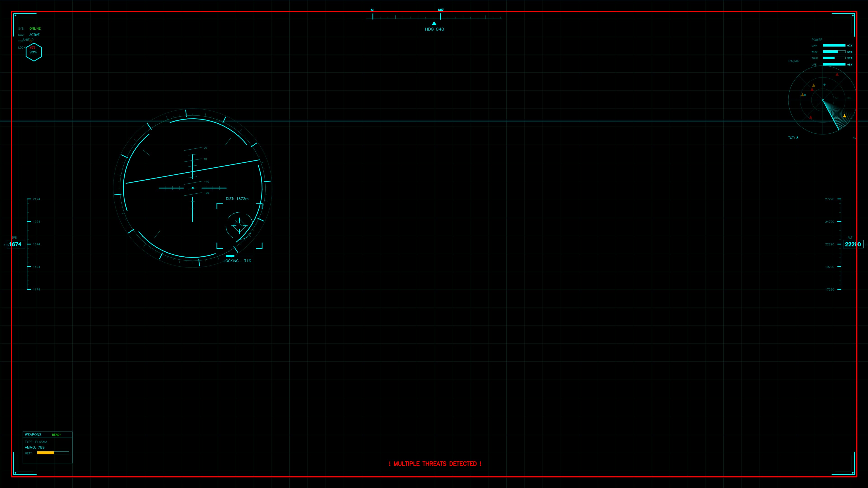Click the MULTIPLE THREATS DETECTED warning
The image size is (868, 488).
(x=435, y=464)
